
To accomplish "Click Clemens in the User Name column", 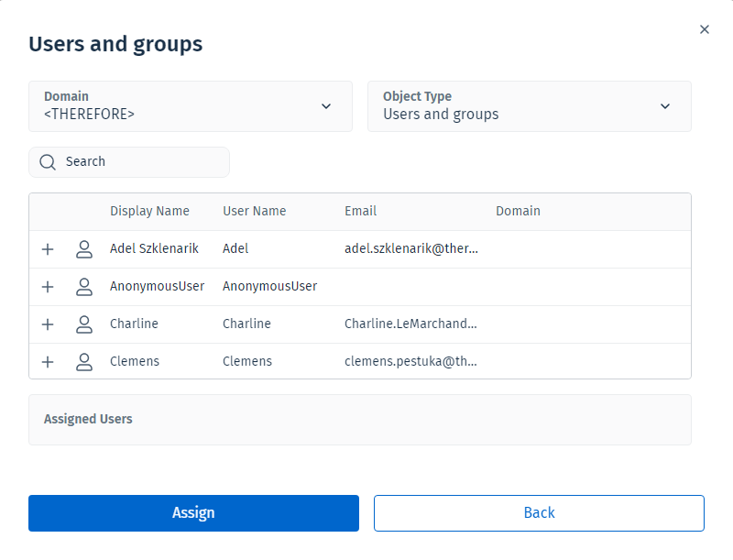I will (x=247, y=361).
